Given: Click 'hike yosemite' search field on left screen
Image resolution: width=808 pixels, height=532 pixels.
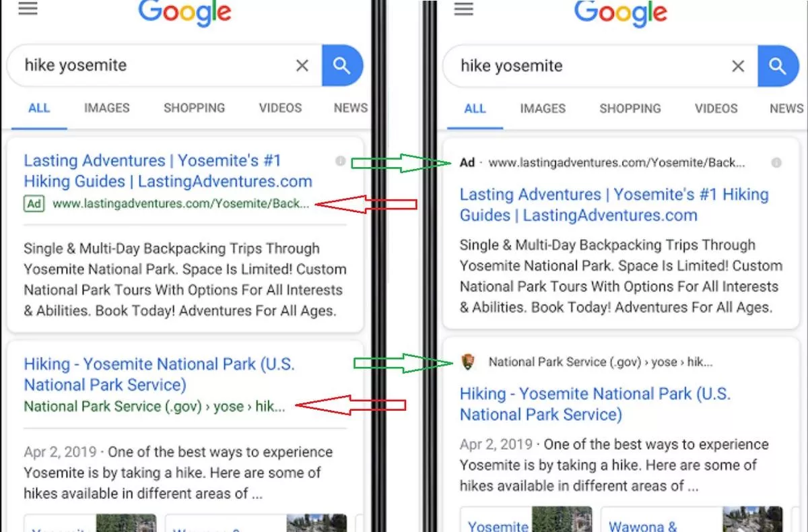Looking at the screenshot, I should (x=155, y=65).
